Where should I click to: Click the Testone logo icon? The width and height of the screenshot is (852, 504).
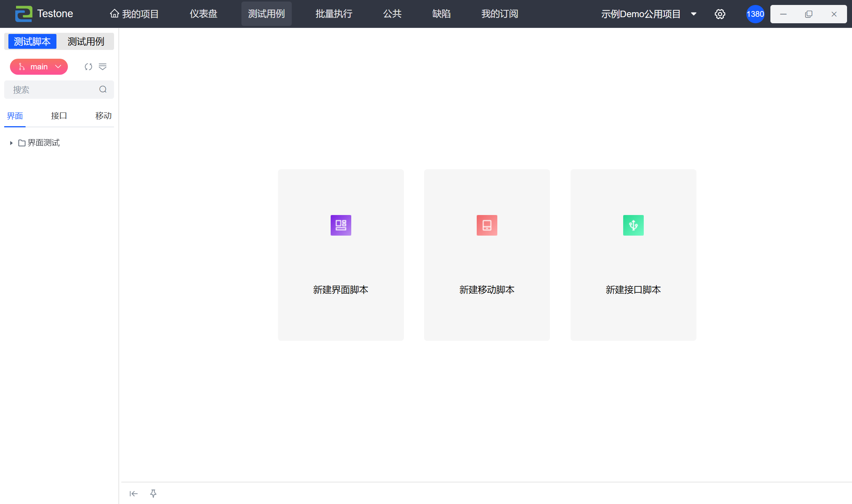coord(24,14)
